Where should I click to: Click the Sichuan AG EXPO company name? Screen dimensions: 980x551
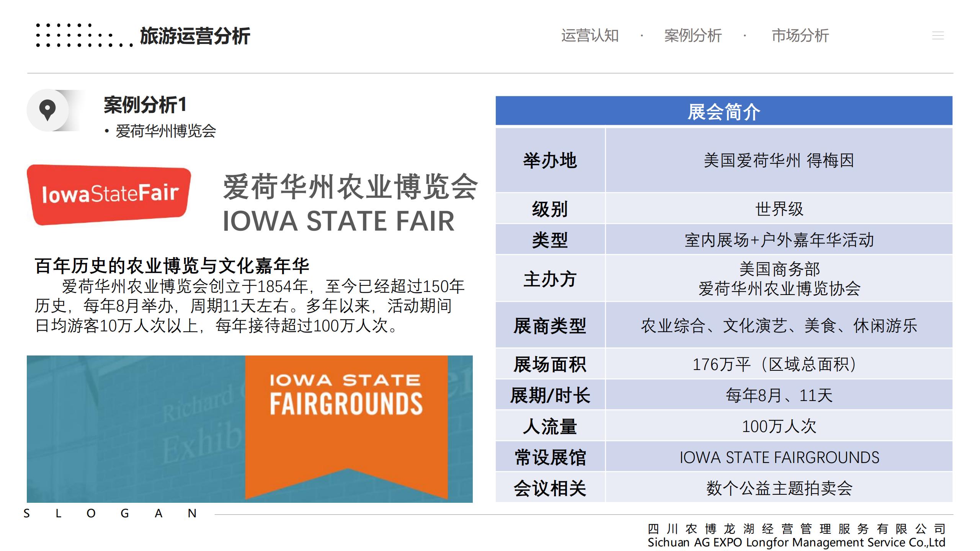(x=796, y=542)
